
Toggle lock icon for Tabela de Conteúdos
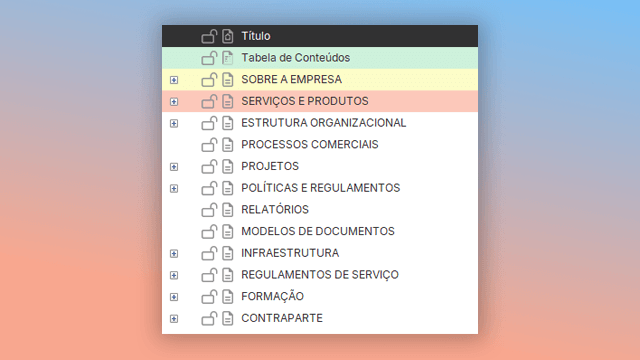(x=209, y=58)
